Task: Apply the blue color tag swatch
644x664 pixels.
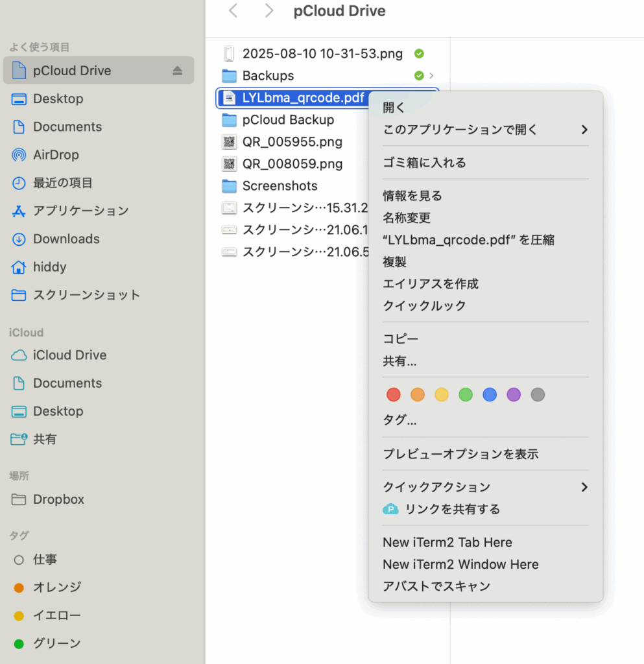Action: pos(490,394)
